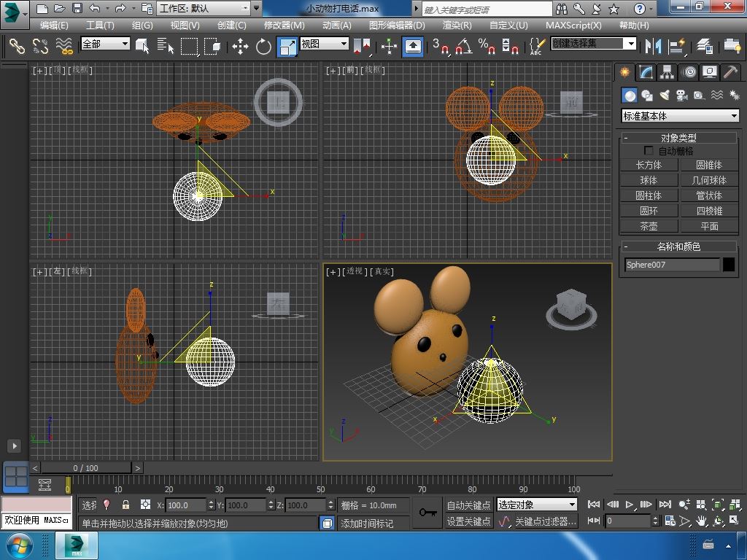Click the 几何球体 button
Image resolution: width=747 pixels, height=560 pixels.
tap(709, 180)
